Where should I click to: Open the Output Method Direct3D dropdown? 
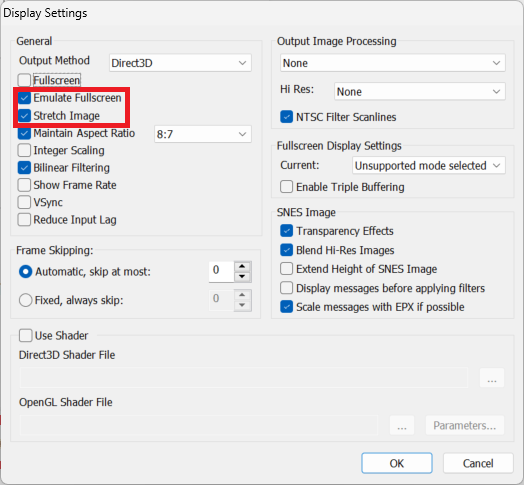(180, 63)
